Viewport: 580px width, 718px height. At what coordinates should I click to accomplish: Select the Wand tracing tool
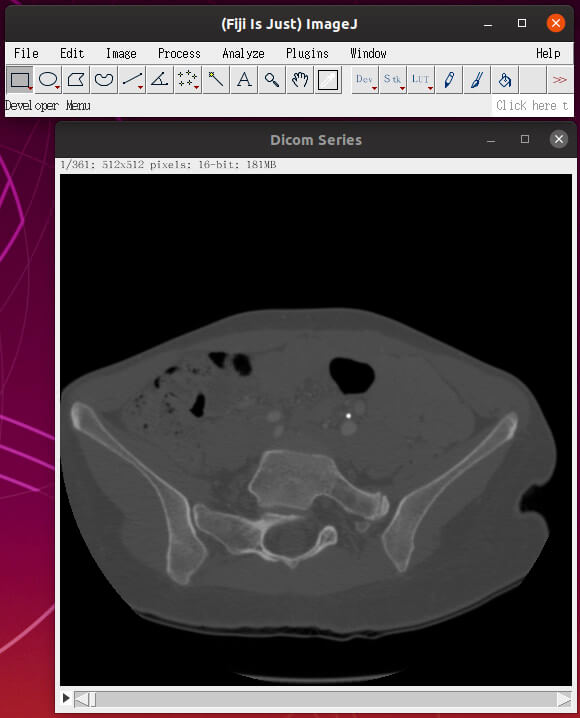click(216, 80)
